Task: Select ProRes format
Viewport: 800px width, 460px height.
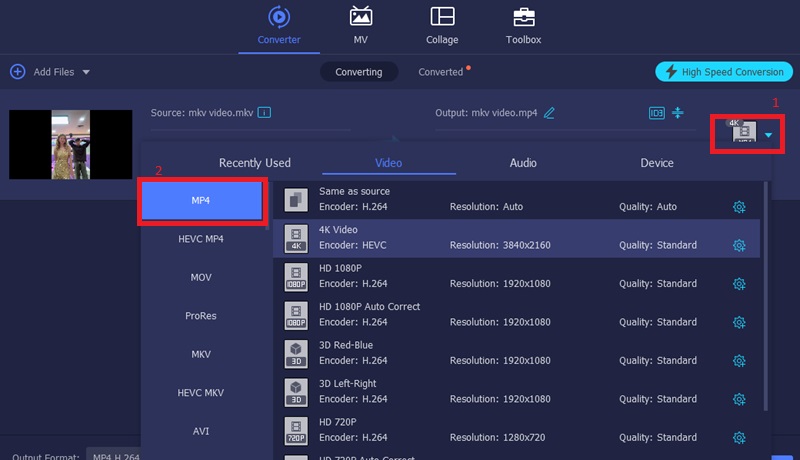Action: tap(201, 316)
